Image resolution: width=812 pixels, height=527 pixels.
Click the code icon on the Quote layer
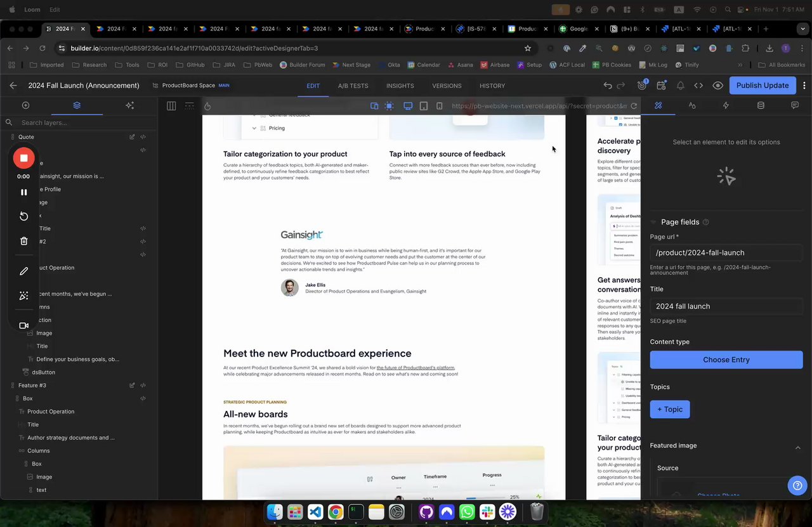coord(143,137)
